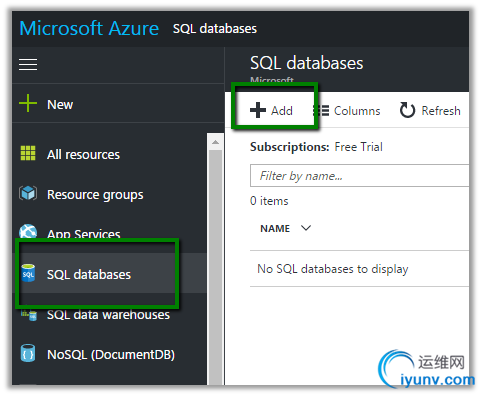Select the All resources grid icon
The height and width of the screenshot is (396, 481).
click(28, 153)
